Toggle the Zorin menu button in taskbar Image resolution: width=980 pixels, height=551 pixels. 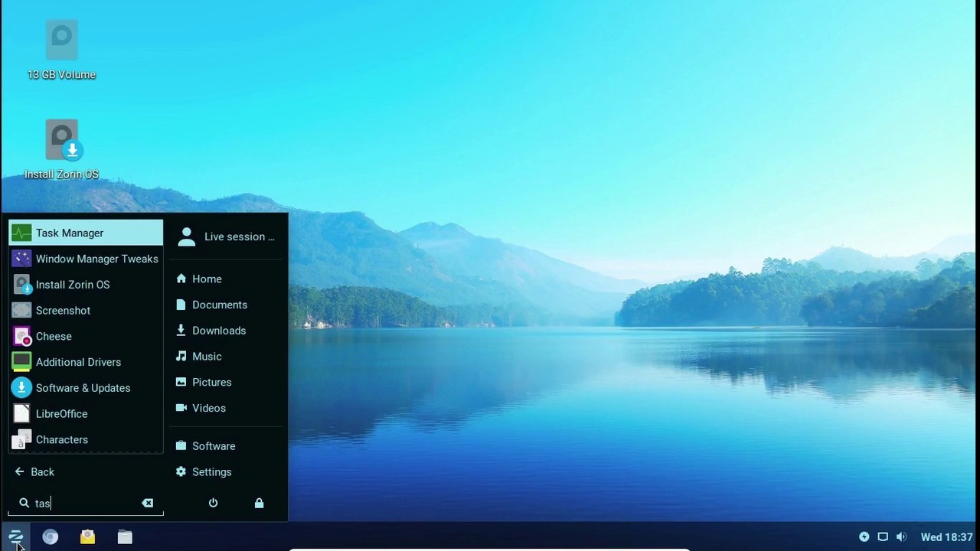15,537
